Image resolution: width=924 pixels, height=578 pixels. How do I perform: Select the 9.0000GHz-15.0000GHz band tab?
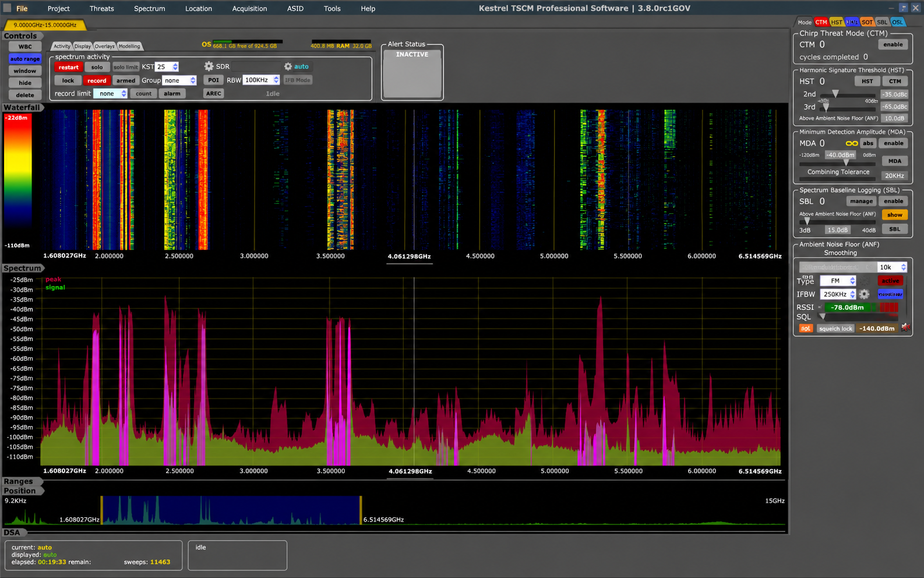pyautogui.click(x=45, y=25)
